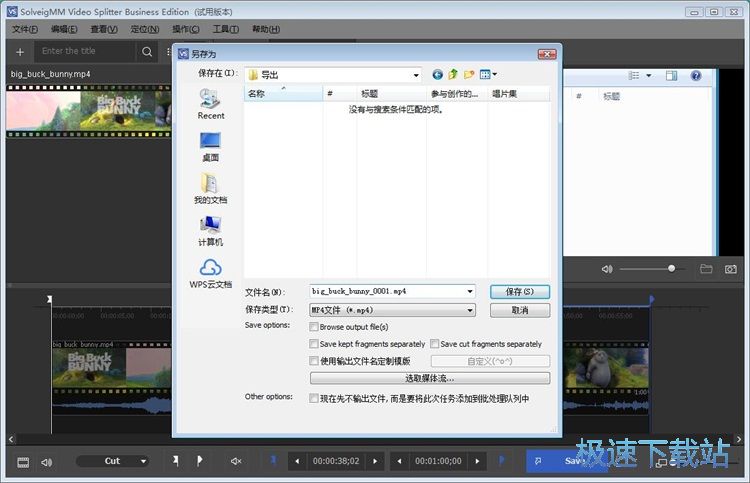
Task: Click the 取消 cancel button
Action: pyautogui.click(x=520, y=310)
